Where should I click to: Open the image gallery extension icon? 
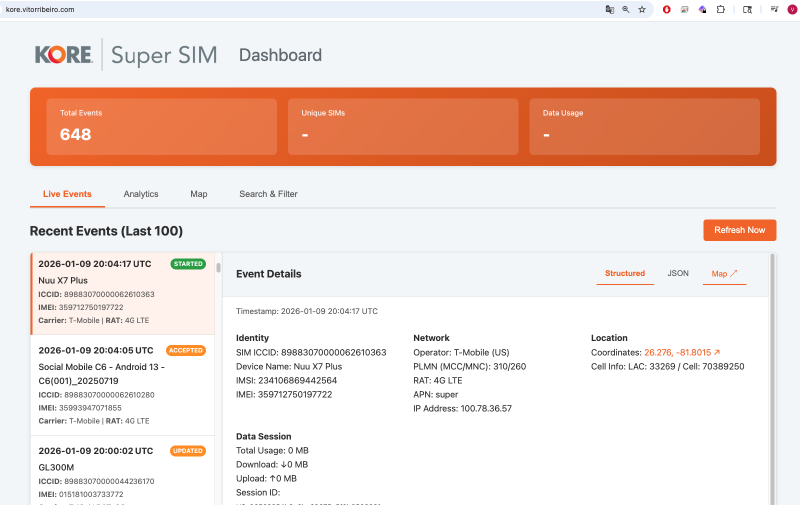pyautogui.click(x=685, y=9)
